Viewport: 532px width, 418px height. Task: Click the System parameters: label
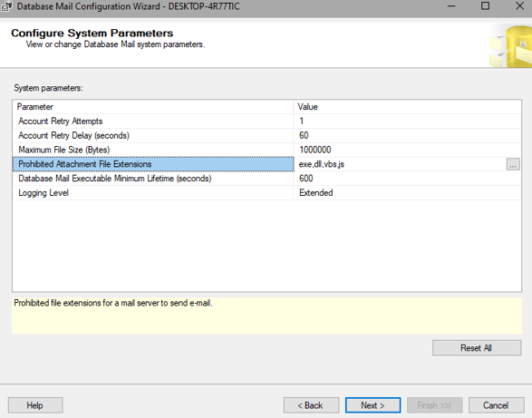click(48, 88)
